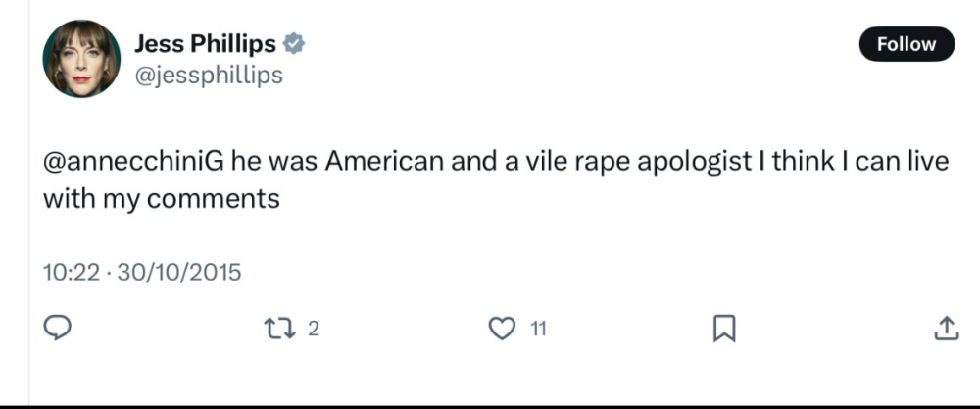Click the word "apologist" in the tweet body
The width and height of the screenshot is (980, 409).
pyautogui.click(x=686, y=162)
